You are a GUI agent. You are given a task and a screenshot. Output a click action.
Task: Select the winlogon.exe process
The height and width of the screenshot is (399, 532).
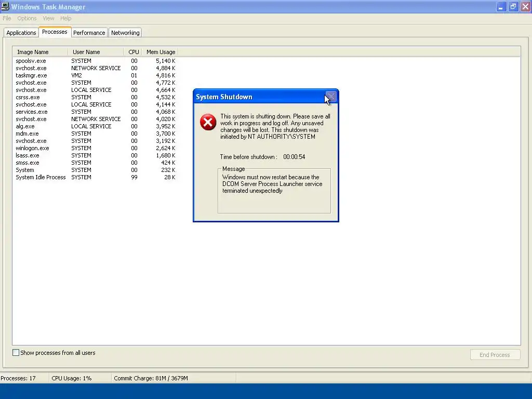click(96, 148)
